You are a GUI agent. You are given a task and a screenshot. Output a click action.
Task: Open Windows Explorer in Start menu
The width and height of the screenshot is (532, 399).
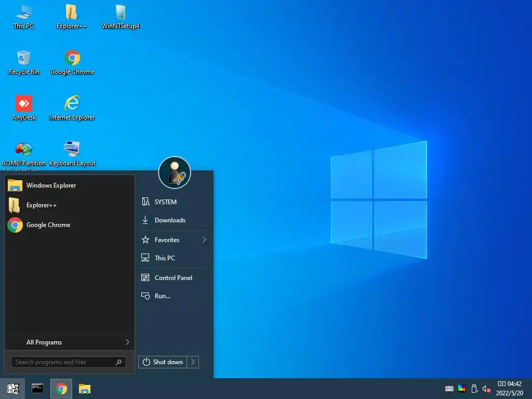[x=70, y=185]
